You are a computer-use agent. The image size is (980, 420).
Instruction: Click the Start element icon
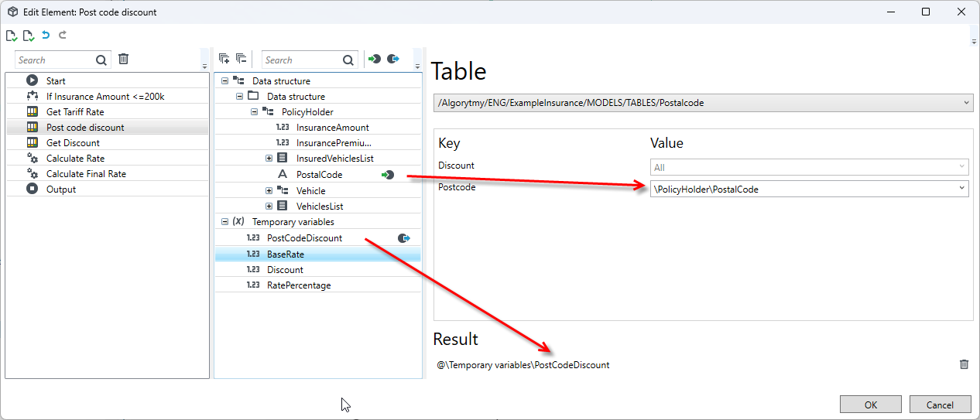(x=32, y=80)
